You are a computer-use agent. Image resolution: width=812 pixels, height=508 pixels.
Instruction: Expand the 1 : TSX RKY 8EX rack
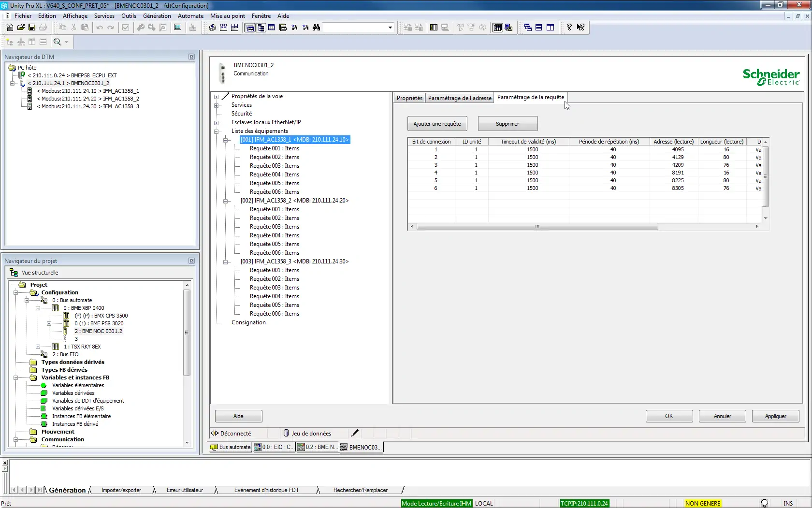coord(38,347)
